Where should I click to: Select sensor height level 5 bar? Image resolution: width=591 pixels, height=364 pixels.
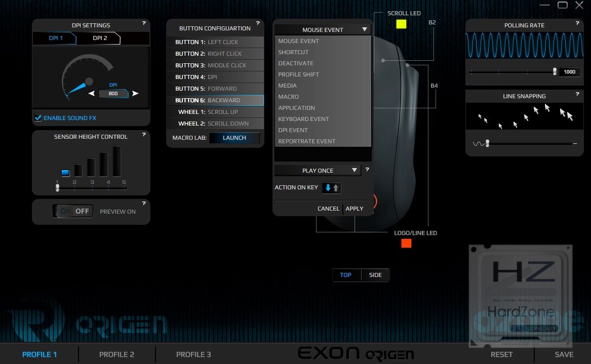tap(117, 161)
